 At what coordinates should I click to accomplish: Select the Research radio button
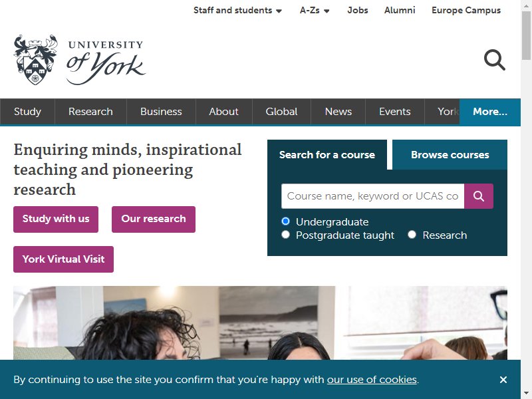[x=412, y=235]
